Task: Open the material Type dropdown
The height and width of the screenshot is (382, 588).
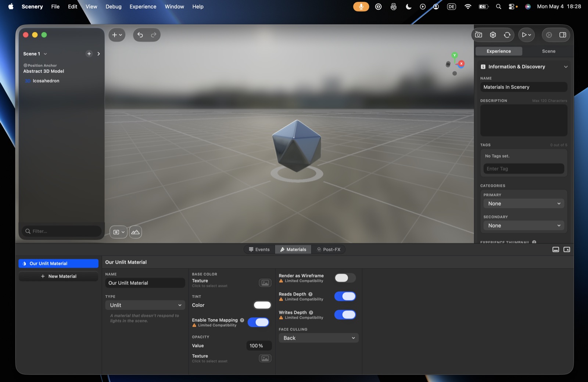Action: (x=145, y=305)
